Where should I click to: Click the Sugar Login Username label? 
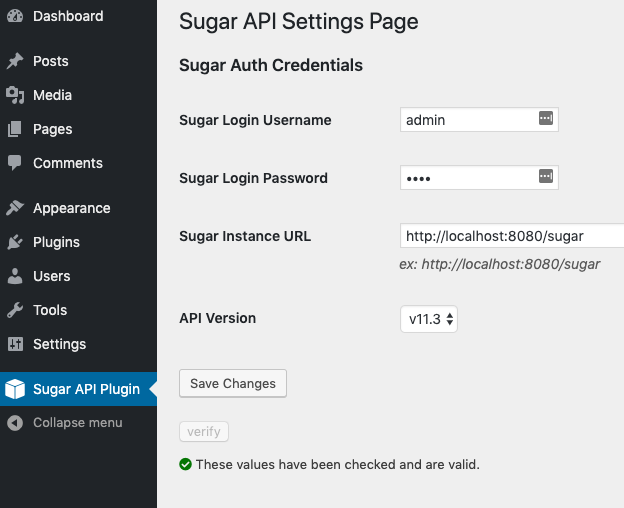tap(255, 120)
